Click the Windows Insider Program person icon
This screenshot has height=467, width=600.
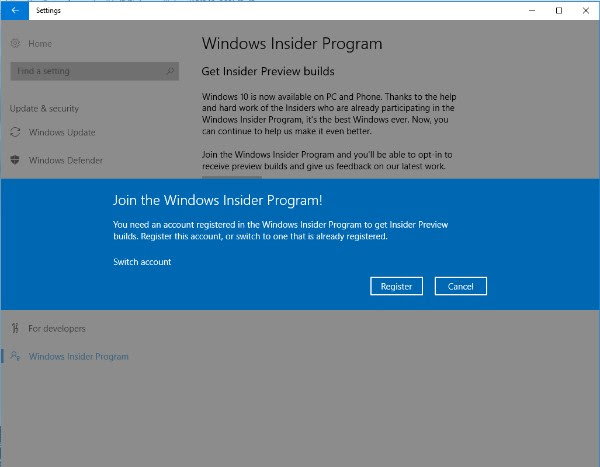pos(15,356)
